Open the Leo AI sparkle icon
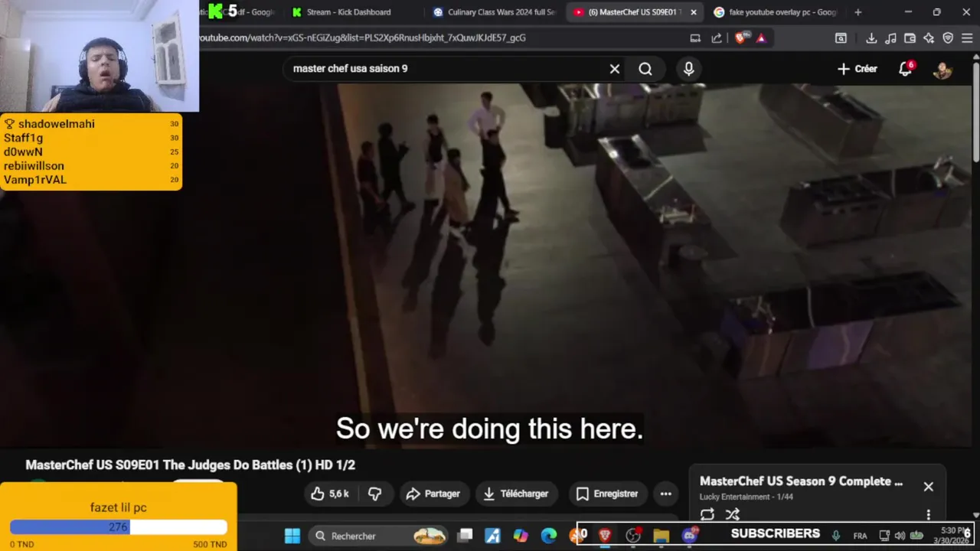 coord(929,38)
